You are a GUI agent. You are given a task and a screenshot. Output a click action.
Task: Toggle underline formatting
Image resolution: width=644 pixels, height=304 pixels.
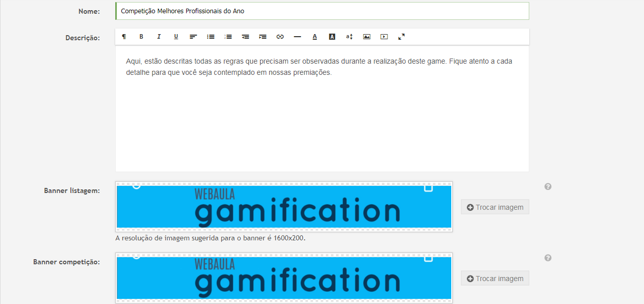pyautogui.click(x=176, y=37)
